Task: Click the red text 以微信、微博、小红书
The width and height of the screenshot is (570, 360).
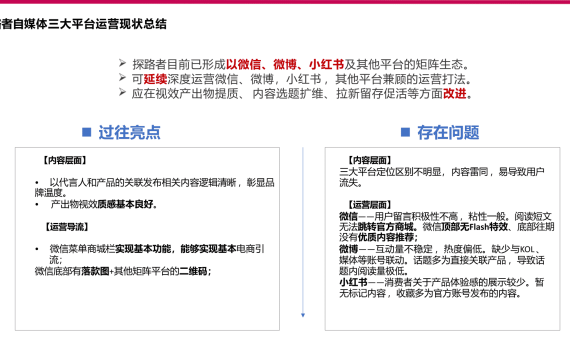Action: point(285,64)
